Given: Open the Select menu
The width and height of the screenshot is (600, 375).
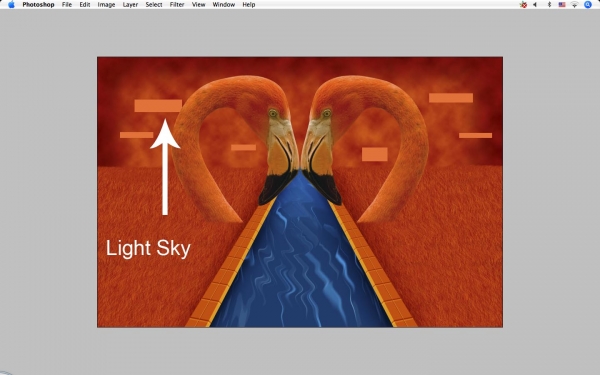Looking at the screenshot, I should click(154, 5).
